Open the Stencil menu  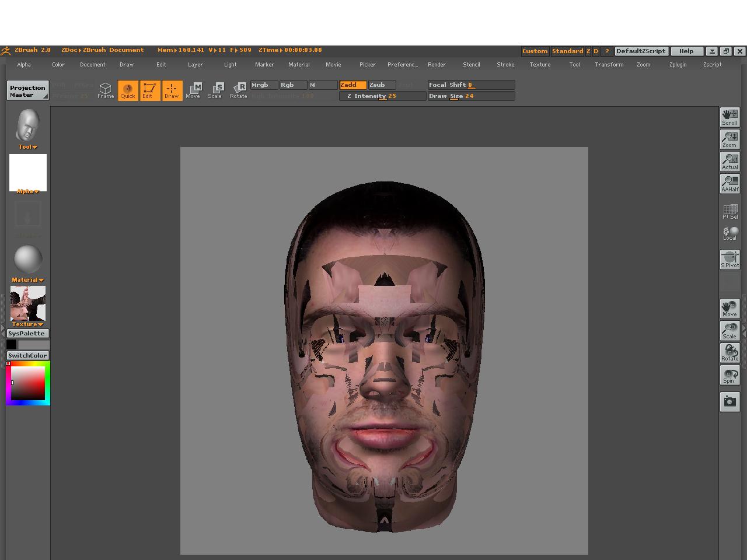471,65
